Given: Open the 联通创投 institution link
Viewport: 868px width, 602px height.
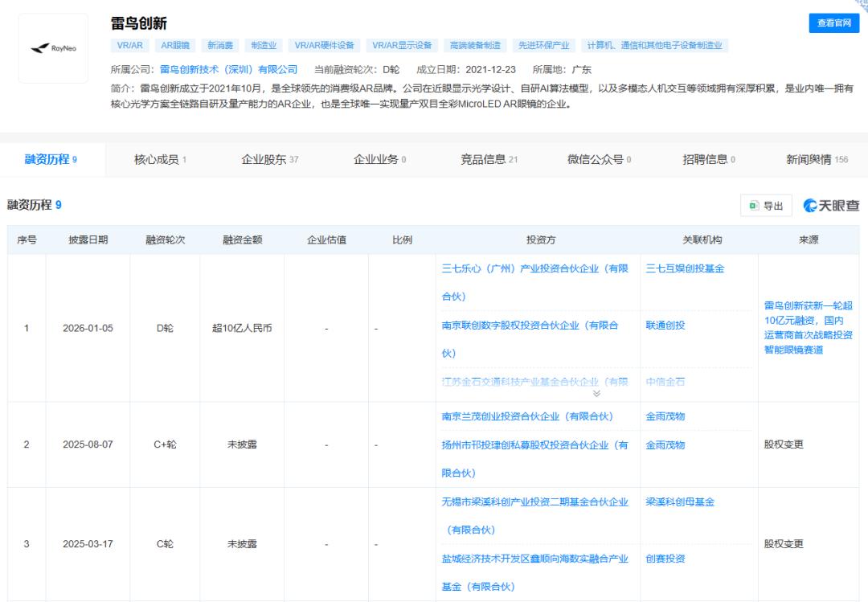Looking at the screenshot, I should [665, 325].
